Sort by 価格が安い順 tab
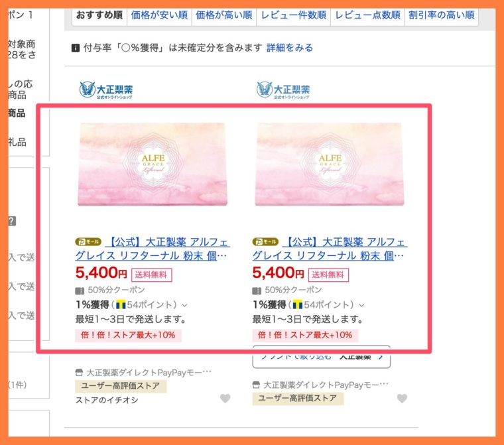Viewport: 504px width, 445px height. coord(159,15)
